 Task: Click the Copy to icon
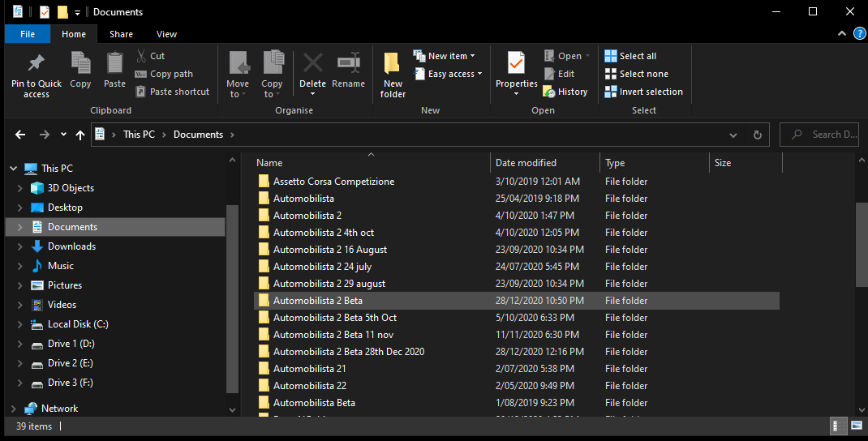(273, 62)
